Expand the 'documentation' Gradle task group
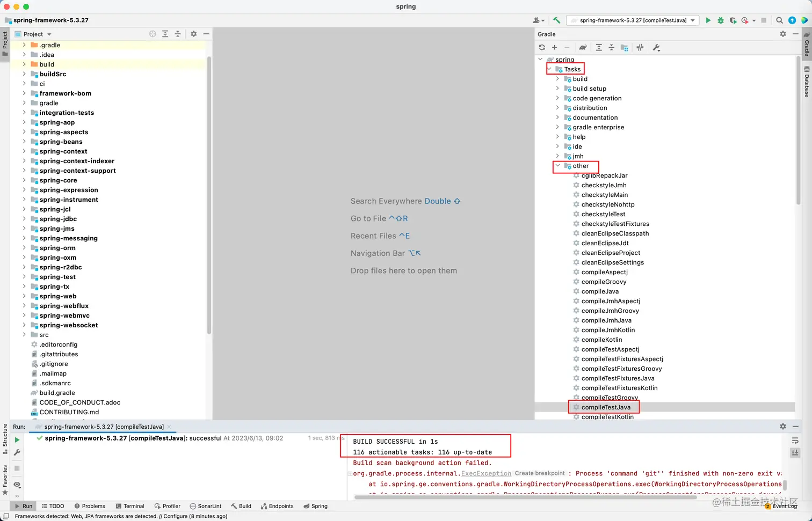812x521 pixels. [x=557, y=118]
